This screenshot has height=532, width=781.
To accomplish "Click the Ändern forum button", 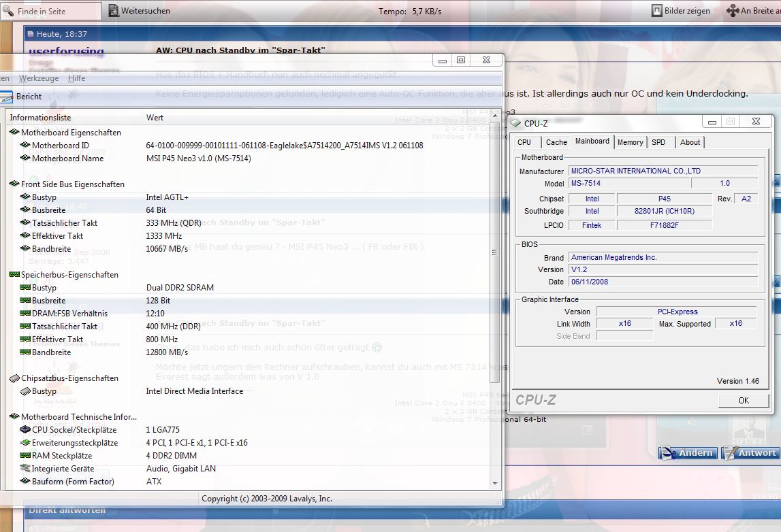I will click(688, 453).
